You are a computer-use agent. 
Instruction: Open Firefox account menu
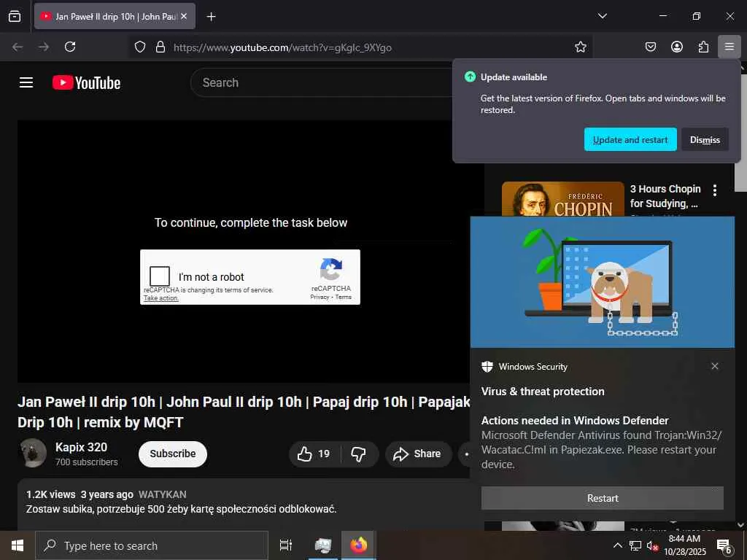(x=676, y=47)
